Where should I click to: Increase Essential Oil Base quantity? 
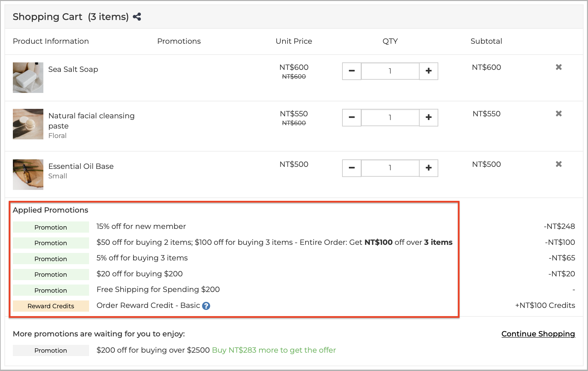point(428,168)
